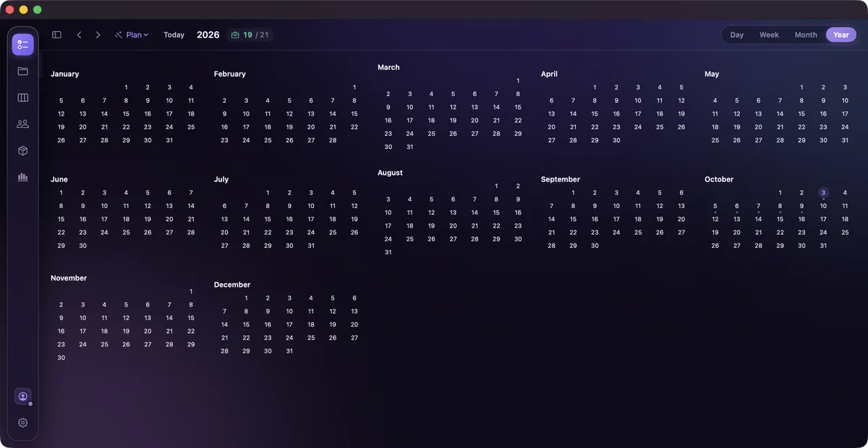Open the folder section in sidebar
Viewport: 868px width, 448px height.
coord(22,71)
